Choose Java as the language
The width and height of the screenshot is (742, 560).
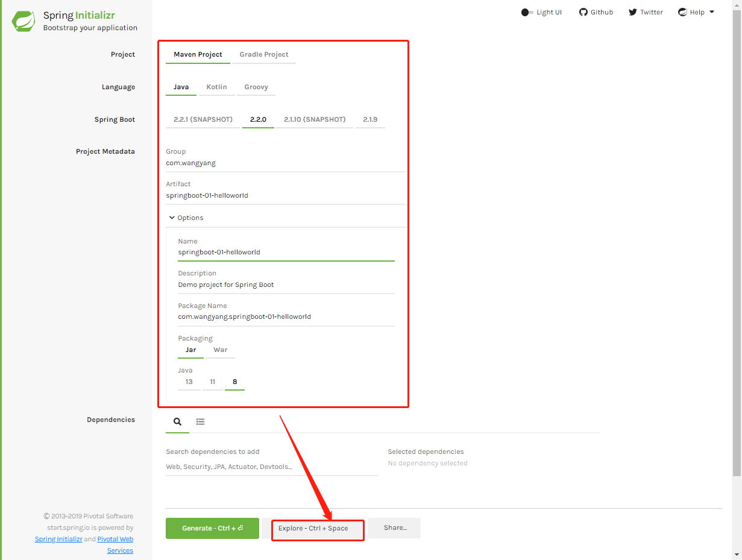[181, 87]
